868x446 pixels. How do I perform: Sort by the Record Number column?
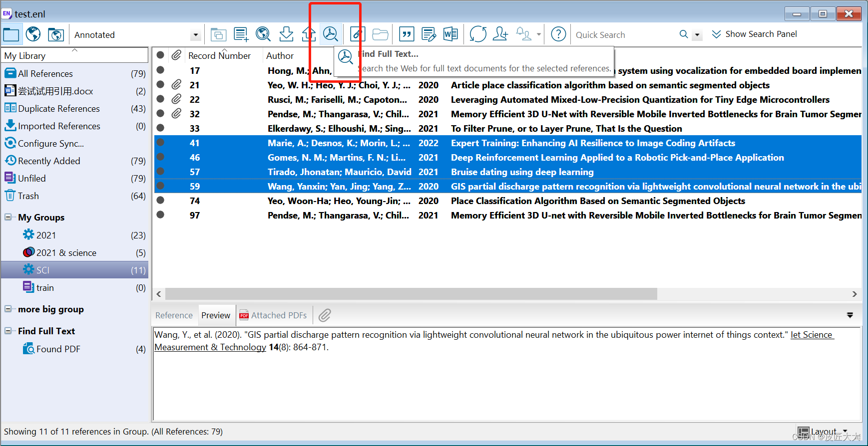(219, 56)
